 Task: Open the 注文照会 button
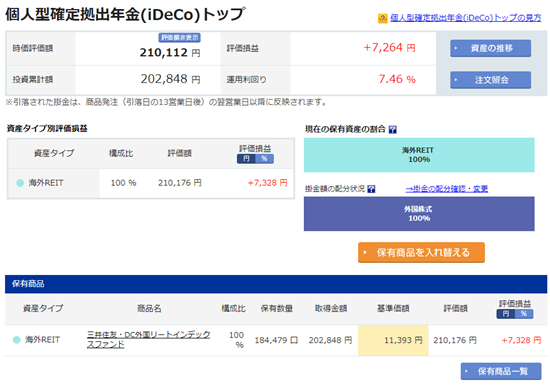490,80
